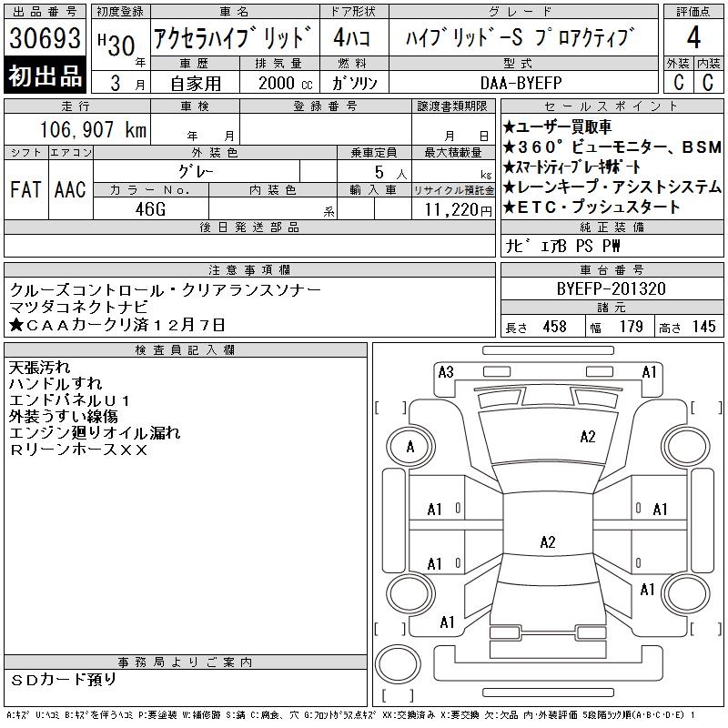728x728 pixels.
Task: Select the width value 幅 179
Action: [x=616, y=327]
